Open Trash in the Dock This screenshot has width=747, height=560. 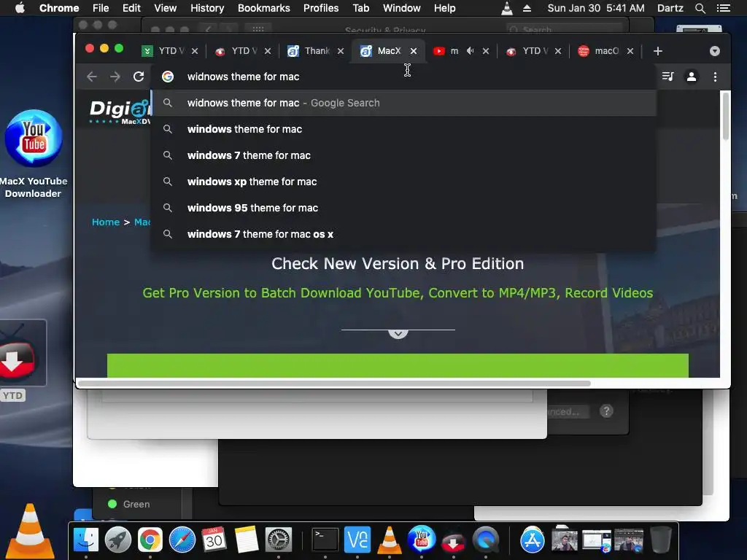(x=660, y=540)
